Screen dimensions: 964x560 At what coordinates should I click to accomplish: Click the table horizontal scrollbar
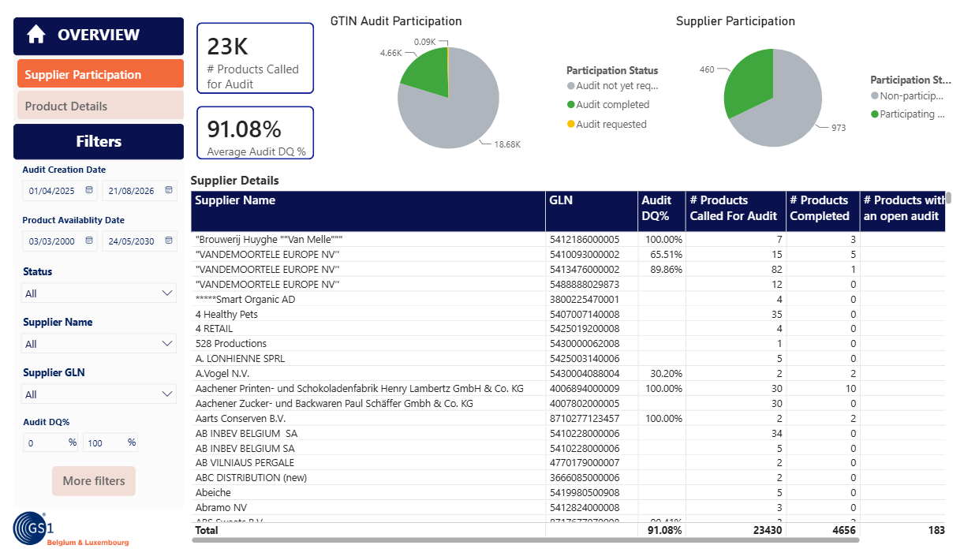[525, 540]
